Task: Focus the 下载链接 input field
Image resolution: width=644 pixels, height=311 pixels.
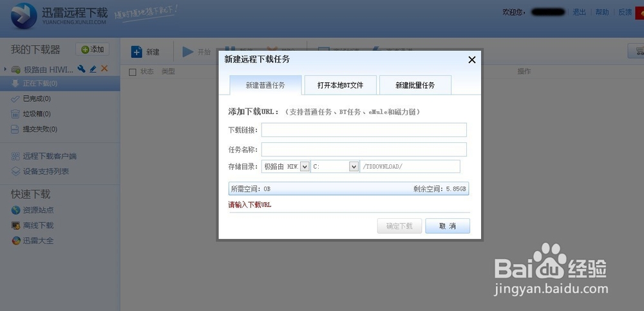Action: [364, 130]
